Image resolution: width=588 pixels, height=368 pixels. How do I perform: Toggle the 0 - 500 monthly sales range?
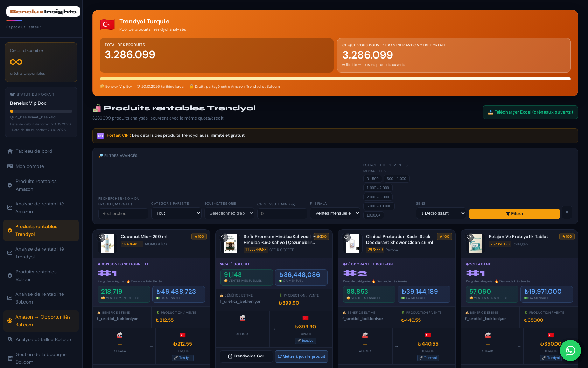pos(372,179)
